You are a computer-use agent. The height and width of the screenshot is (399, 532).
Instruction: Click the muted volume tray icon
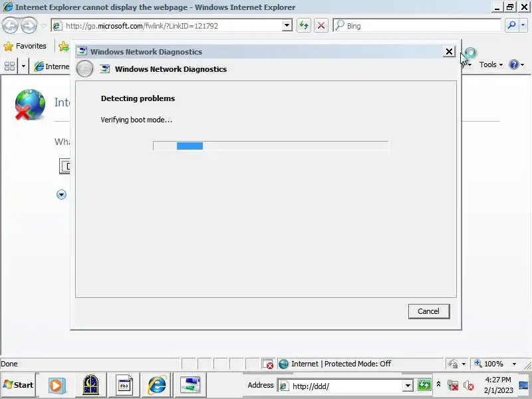click(x=469, y=386)
